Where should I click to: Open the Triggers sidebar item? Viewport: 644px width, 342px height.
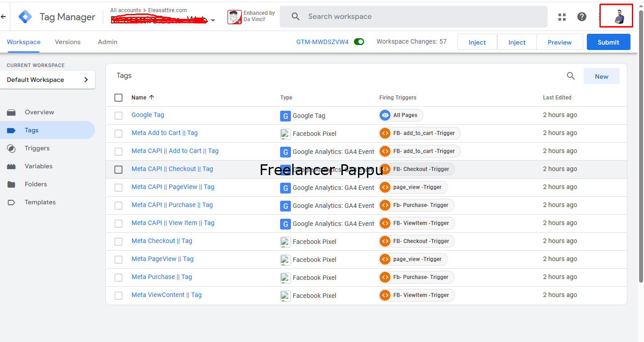48,148
